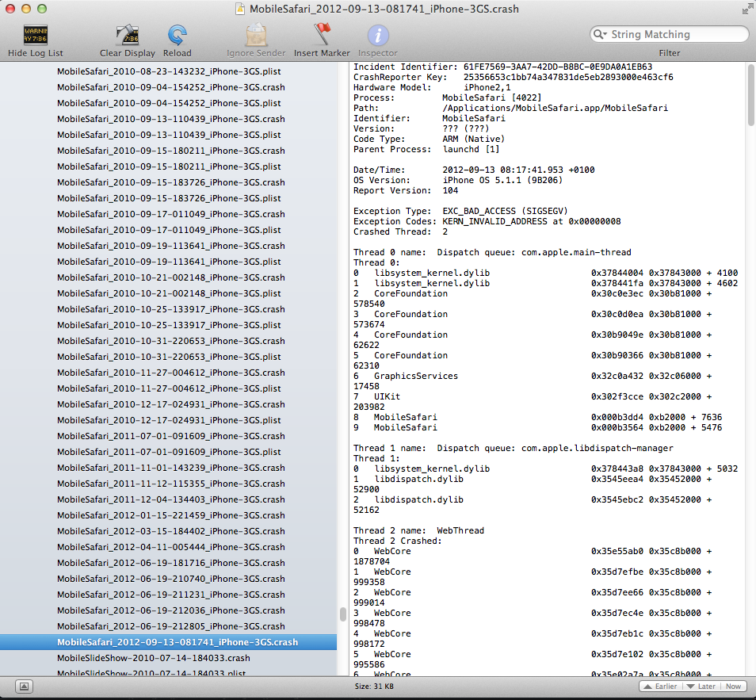Select MobileSafari_2010-10-31-220653_iPhone-3GS.crash
This screenshot has width=756, height=700.
tap(170, 341)
